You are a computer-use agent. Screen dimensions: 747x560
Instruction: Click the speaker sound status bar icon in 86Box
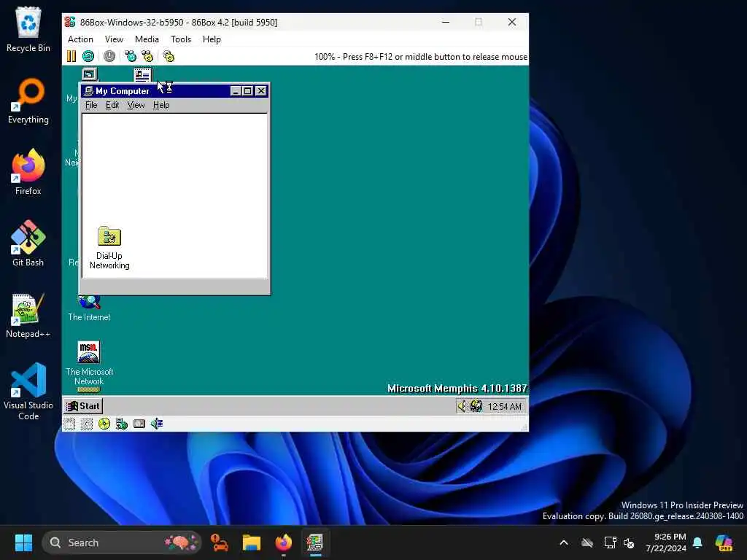(x=157, y=424)
